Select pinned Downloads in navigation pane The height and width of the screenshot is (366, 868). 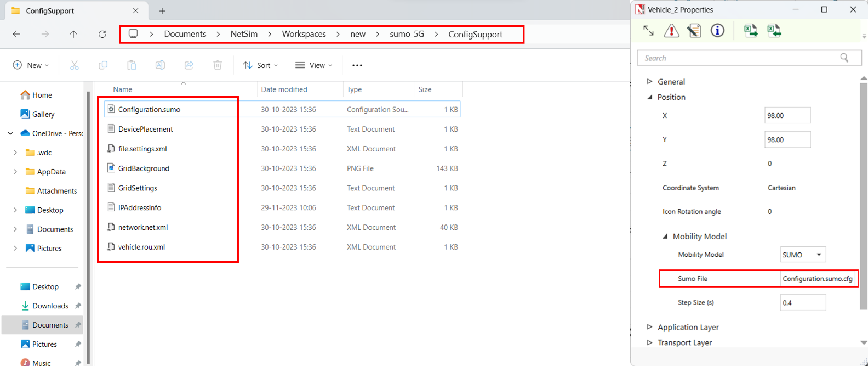click(x=50, y=306)
